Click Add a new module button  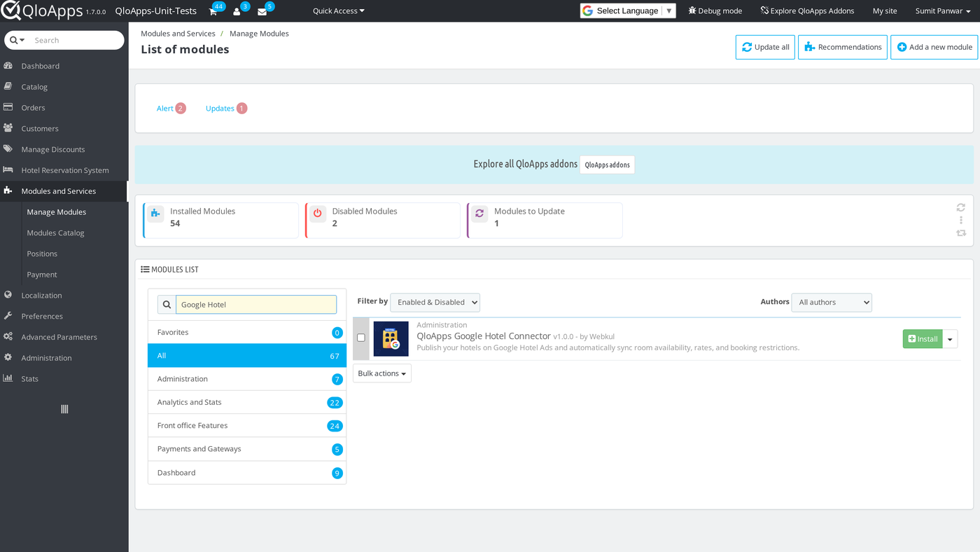click(934, 47)
